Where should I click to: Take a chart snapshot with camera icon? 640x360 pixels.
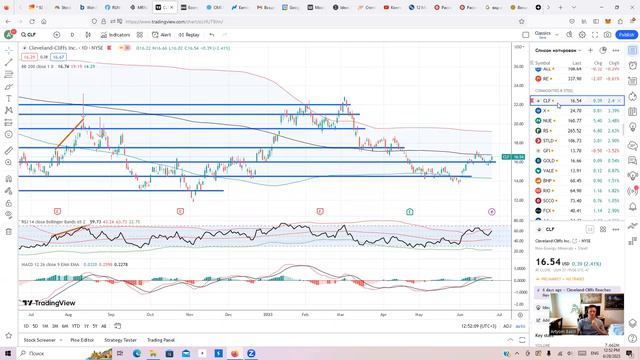[x=607, y=35]
